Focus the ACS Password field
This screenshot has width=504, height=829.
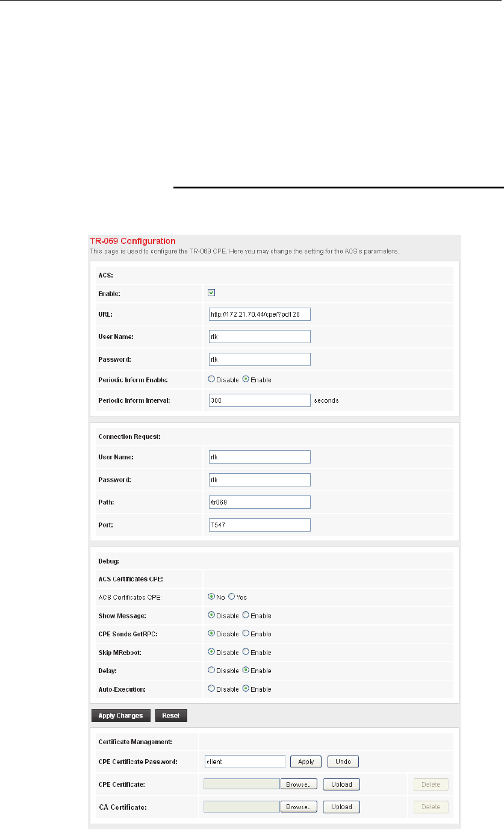pos(260,359)
